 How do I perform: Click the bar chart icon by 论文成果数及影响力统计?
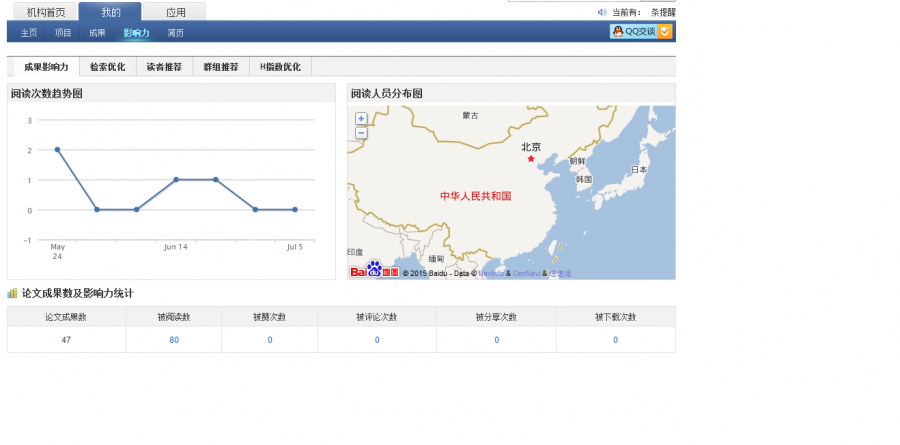pyautogui.click(x=12, y=293)
